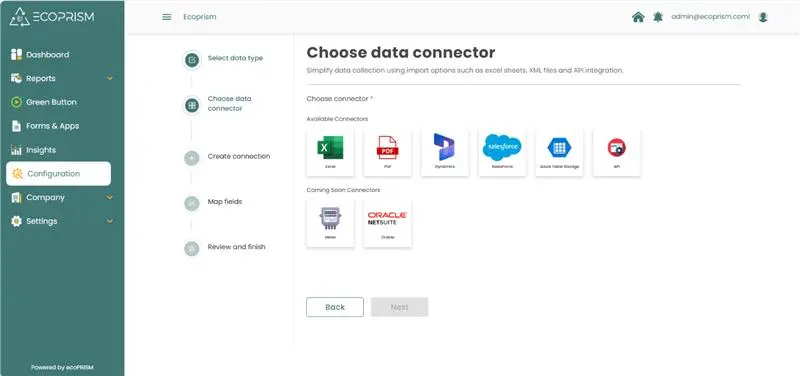800x376 pixels.
Task: Open notifications with the bell icon
Action: (x=658, y=17)
